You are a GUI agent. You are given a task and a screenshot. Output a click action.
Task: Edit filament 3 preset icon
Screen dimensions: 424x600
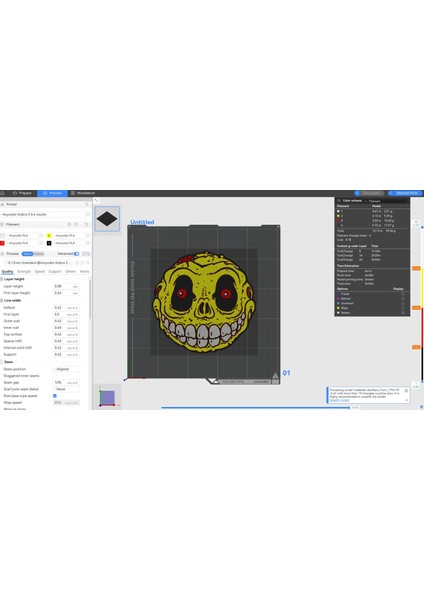click(x=41, y=243)
